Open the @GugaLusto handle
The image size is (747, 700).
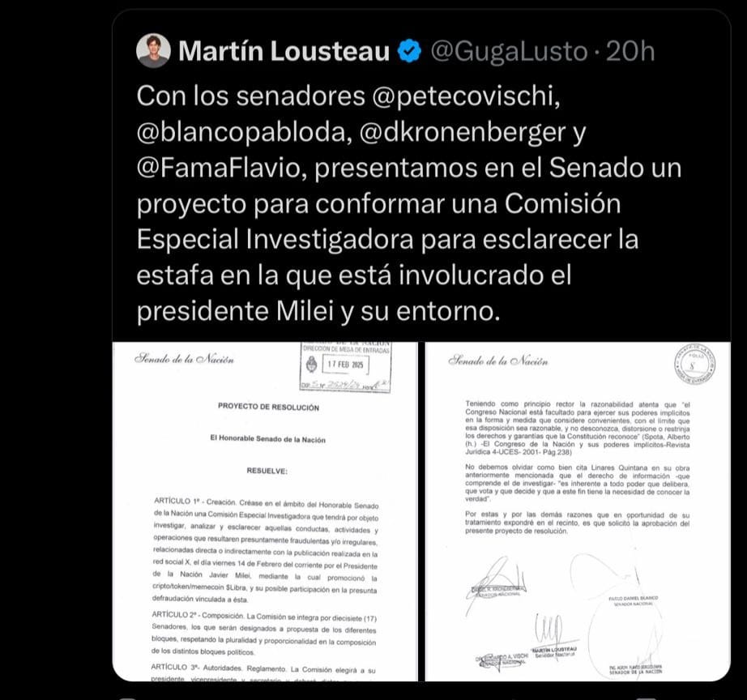[509, 52]
